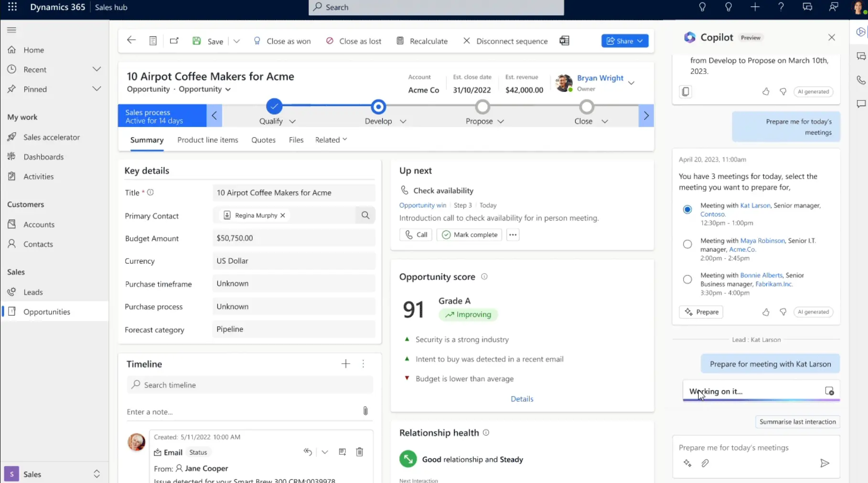Image resolution: width=868 pixels, height=483 pixels.
Task: Open Leads in the sidebar
Action: (33, 292)
